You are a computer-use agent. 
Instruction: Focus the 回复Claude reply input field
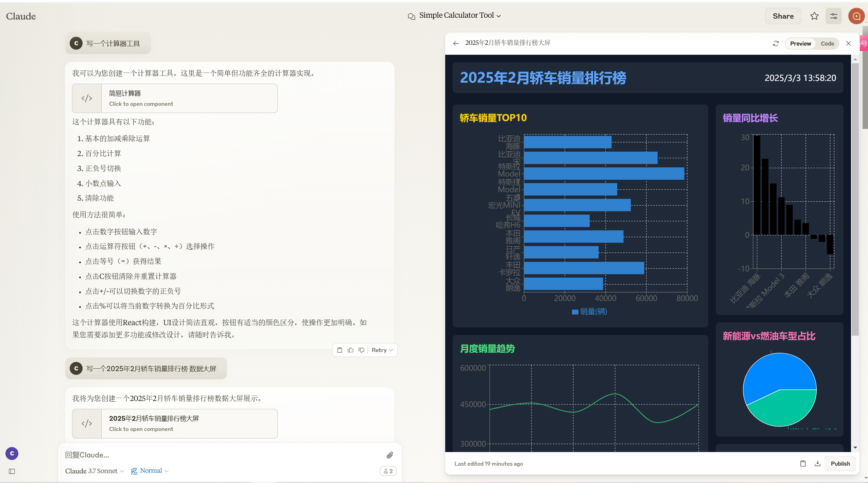coord(221,455)
